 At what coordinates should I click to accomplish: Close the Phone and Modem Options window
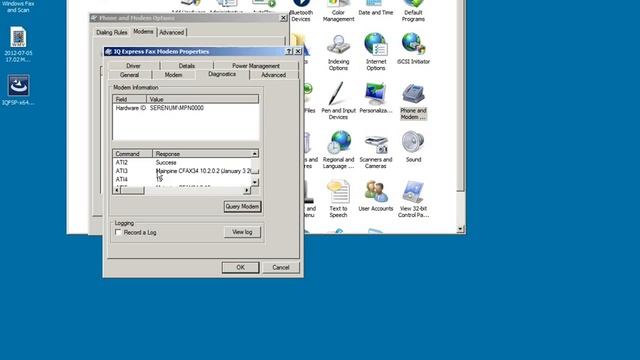[x=283, y=18]
